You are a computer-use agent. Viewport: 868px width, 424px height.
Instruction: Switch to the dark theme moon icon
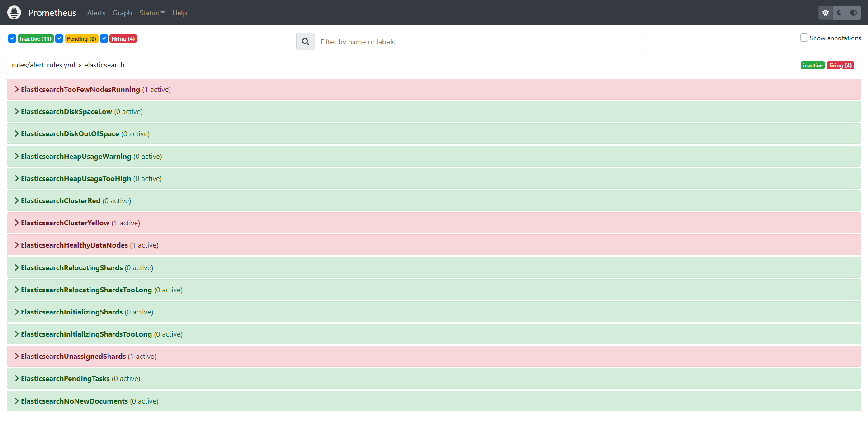pyautogui.click(x=840, y=13)
